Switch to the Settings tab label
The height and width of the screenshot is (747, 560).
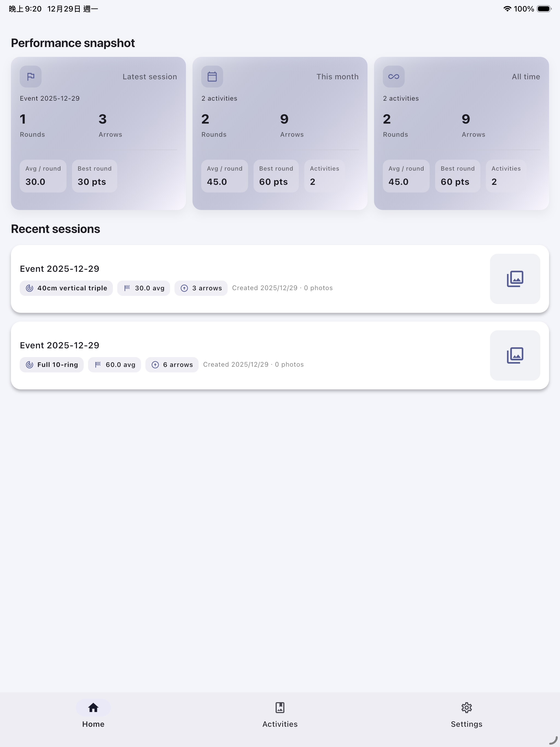click(466, 724)
